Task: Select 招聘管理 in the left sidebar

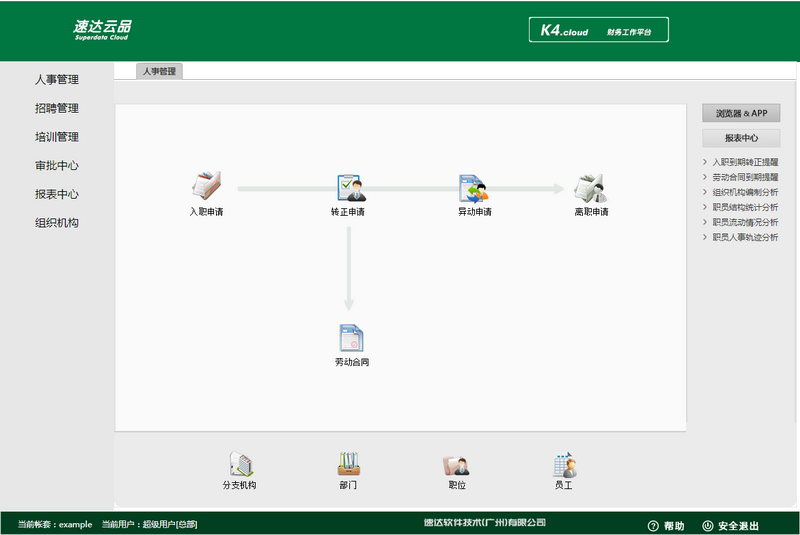Action: (x=57, y=108)
